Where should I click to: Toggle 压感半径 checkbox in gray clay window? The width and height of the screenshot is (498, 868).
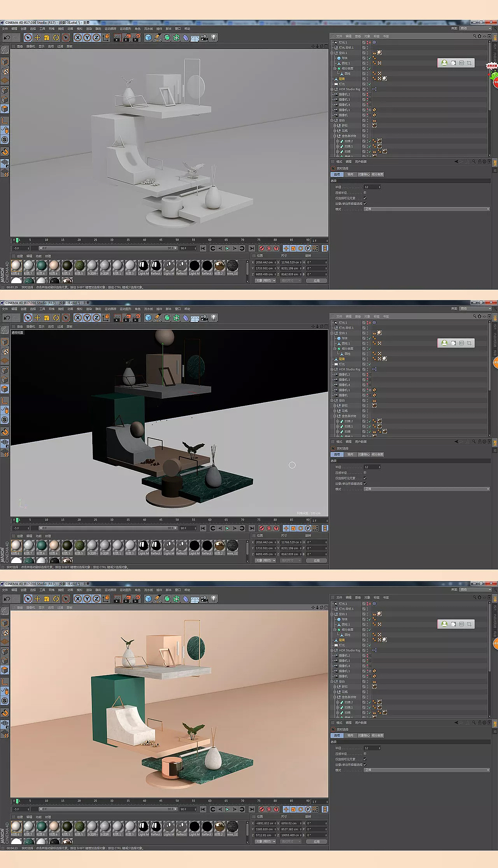[365, 193]
